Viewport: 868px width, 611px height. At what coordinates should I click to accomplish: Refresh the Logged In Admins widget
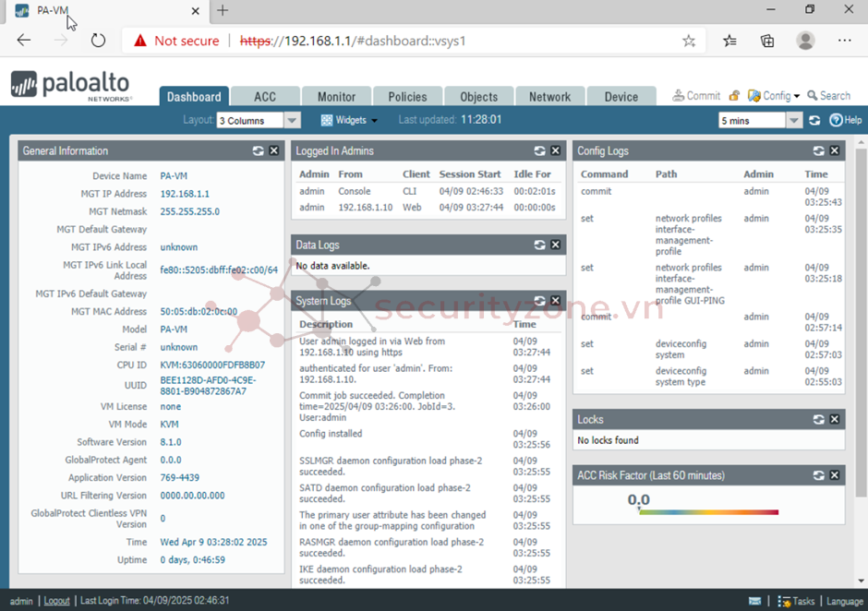(540, 150)
